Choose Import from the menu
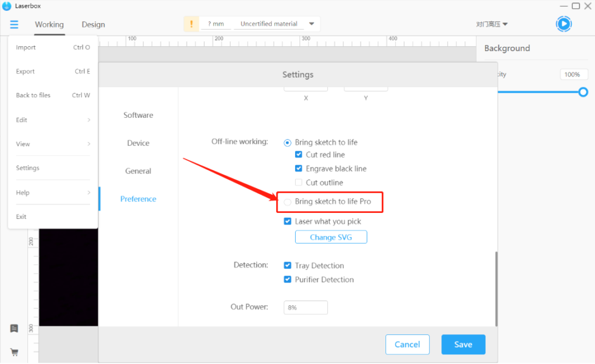The width and height of the screenshot is (595, 364). 53,47
